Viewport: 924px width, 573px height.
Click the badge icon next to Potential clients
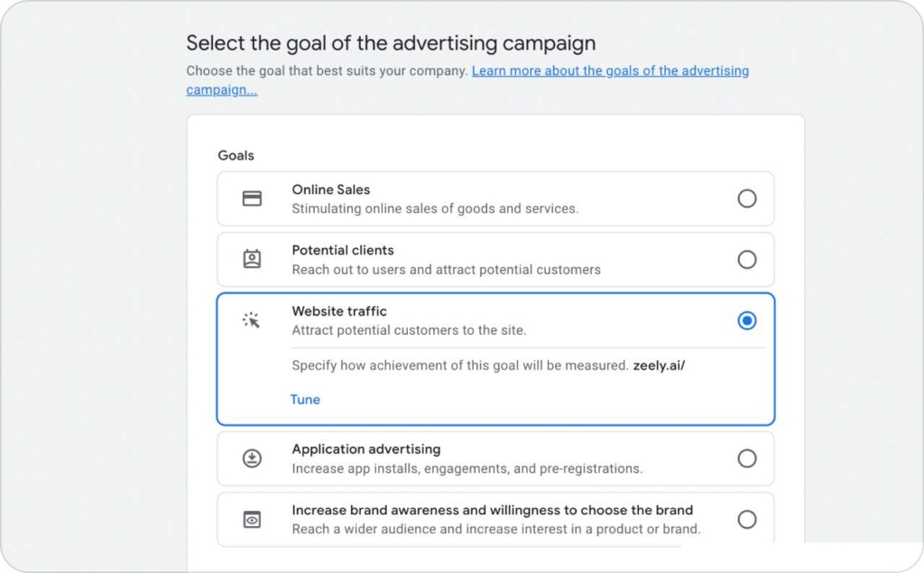click(251, 259)
